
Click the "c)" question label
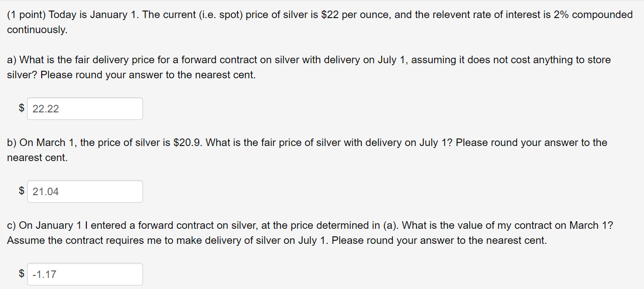[12, 226]
